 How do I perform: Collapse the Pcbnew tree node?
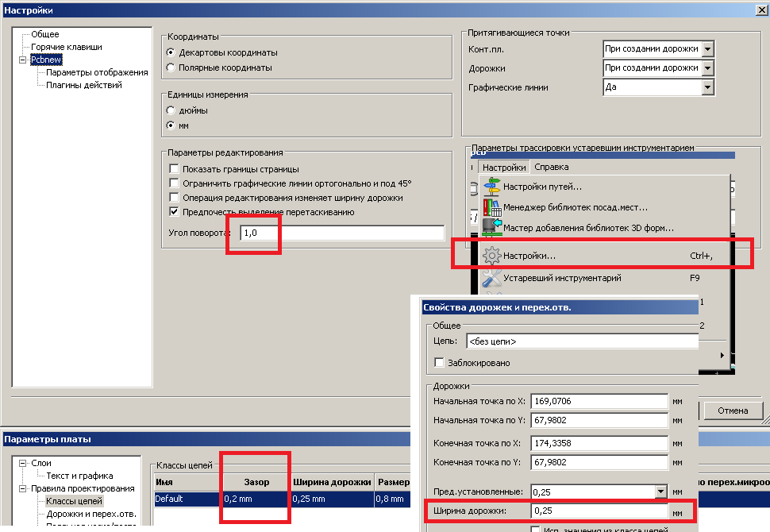pyautogui.click(x=22, y=60)
